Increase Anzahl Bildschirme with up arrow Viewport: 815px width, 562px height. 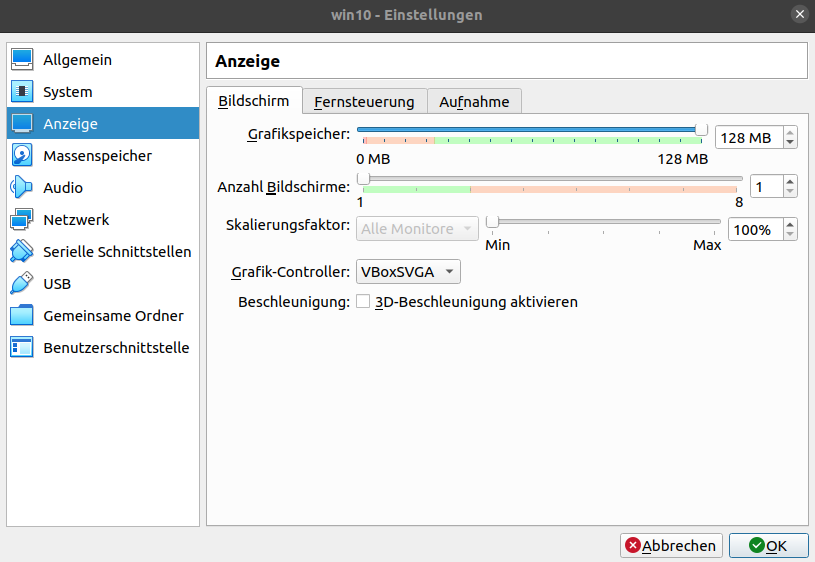pyautogui.click(x=790, y=181)
